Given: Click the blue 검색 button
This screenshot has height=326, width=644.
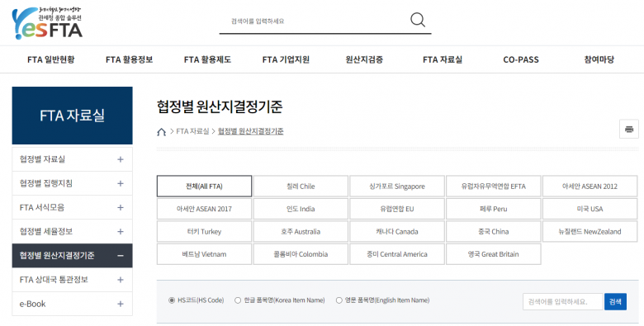Looking at the screenshot, I should click(x=615, y=302).
